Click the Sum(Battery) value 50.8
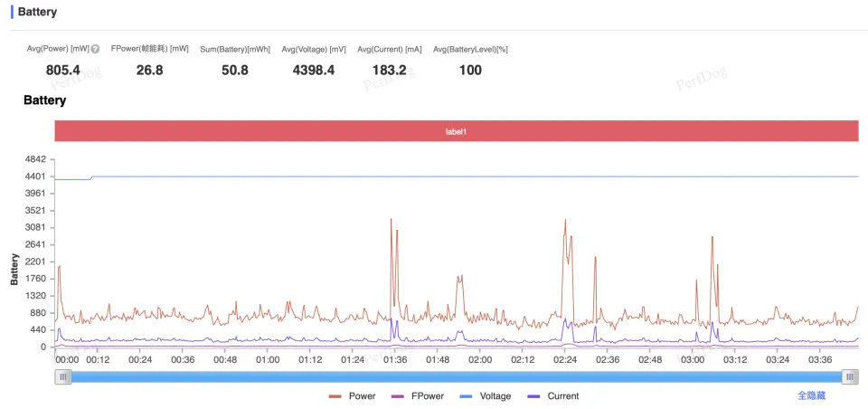 235,70
